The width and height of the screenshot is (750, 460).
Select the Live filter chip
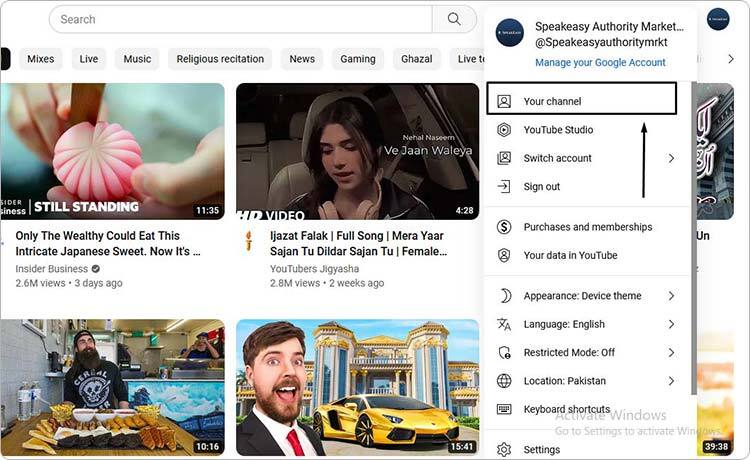pyautogui.click(x=88, y=59)
